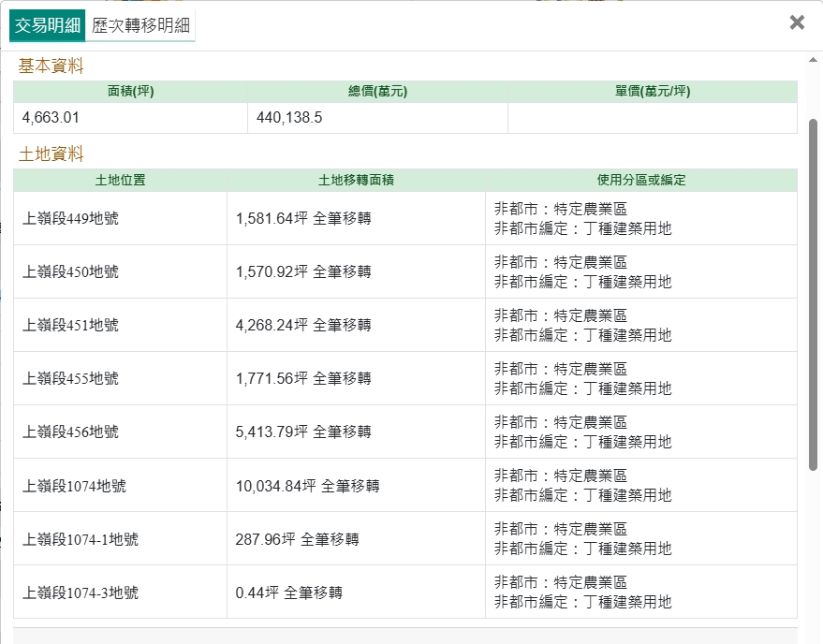
Task: Click the 上嶺段451地號 land entry
Action: click(x=71, y=326)
